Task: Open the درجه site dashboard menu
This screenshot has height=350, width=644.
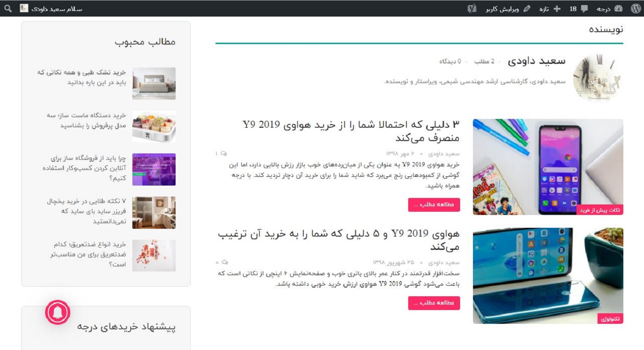Action: click(x=610, y=8)
